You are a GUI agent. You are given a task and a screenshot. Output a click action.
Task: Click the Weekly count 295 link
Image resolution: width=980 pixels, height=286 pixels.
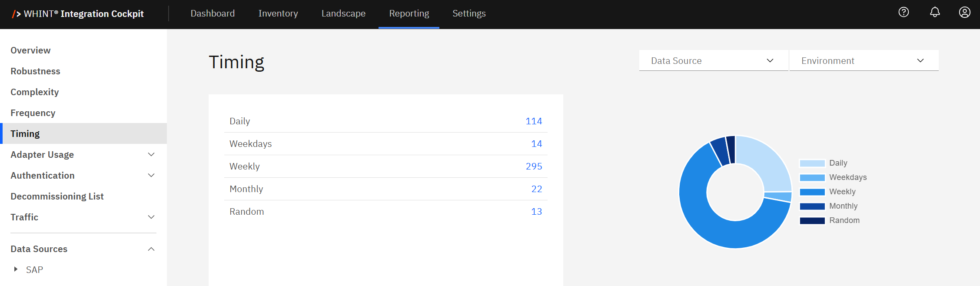534,166
